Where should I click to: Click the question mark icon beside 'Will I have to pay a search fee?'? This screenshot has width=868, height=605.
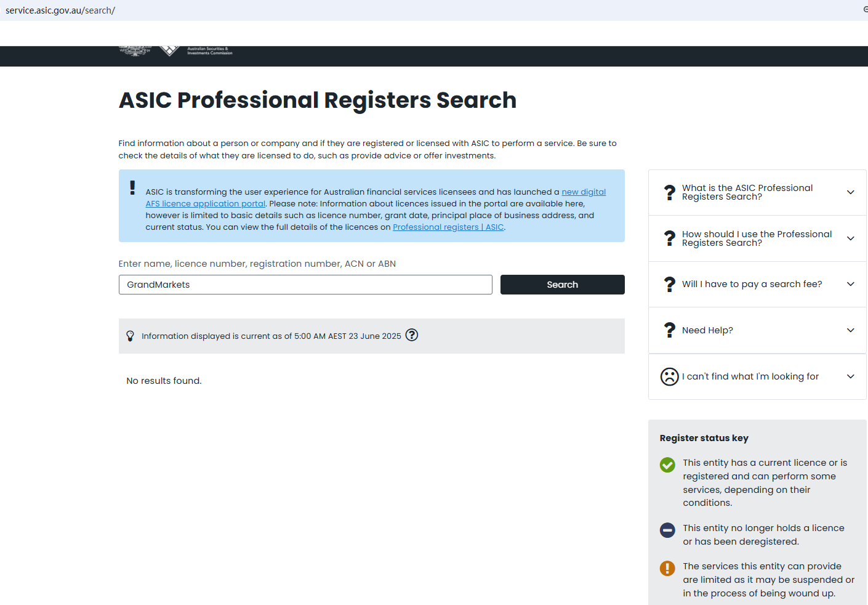[670, 284]
